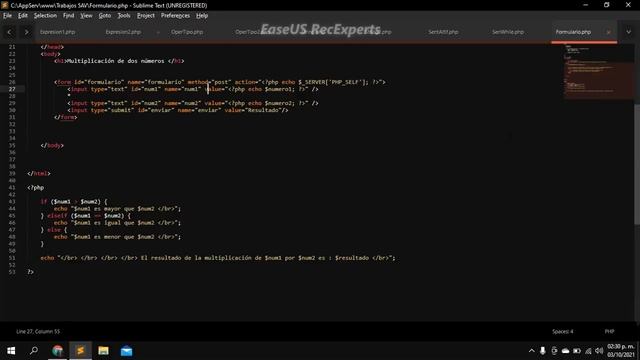The image size is (640, 360).
Task: Click the closing html tag on line 39
Action: [39, 173]
